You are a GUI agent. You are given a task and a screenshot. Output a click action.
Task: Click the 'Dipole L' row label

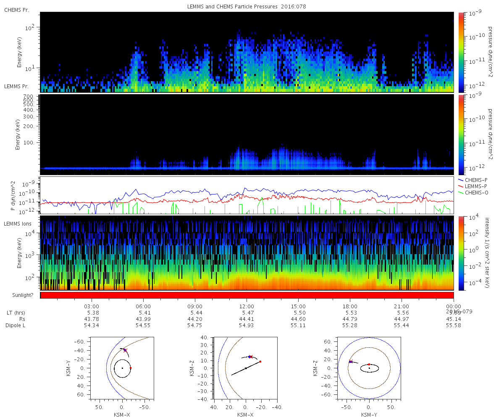click(x=15, y=325)
